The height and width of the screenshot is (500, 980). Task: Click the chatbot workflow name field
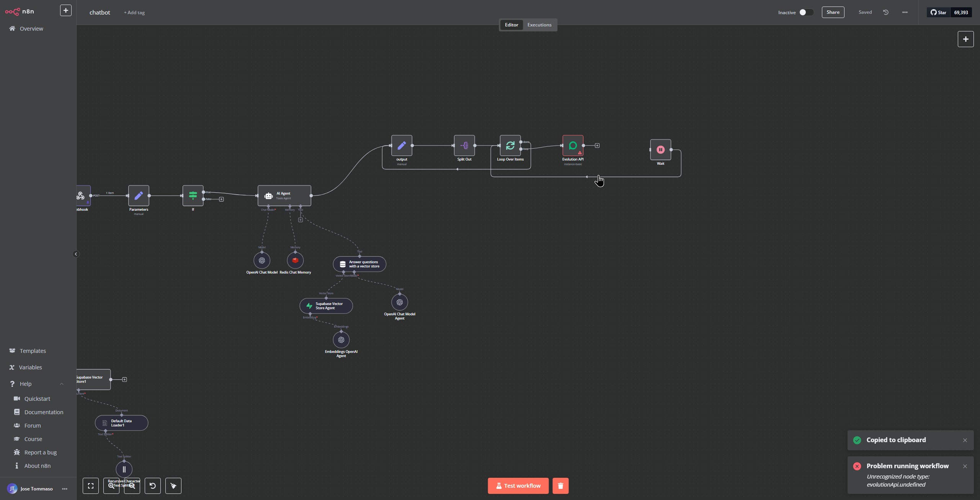(x=100, y=12)
